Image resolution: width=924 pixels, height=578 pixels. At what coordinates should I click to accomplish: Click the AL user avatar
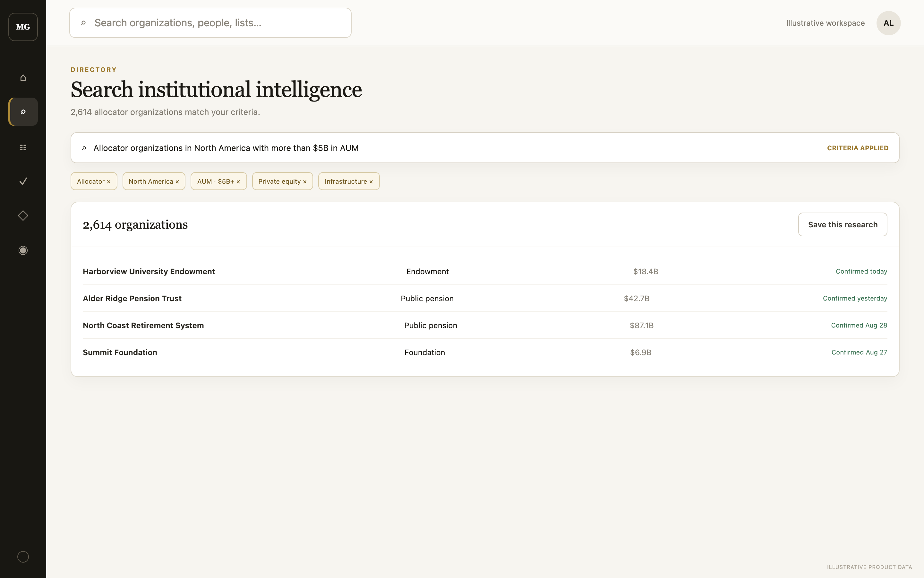888,23
